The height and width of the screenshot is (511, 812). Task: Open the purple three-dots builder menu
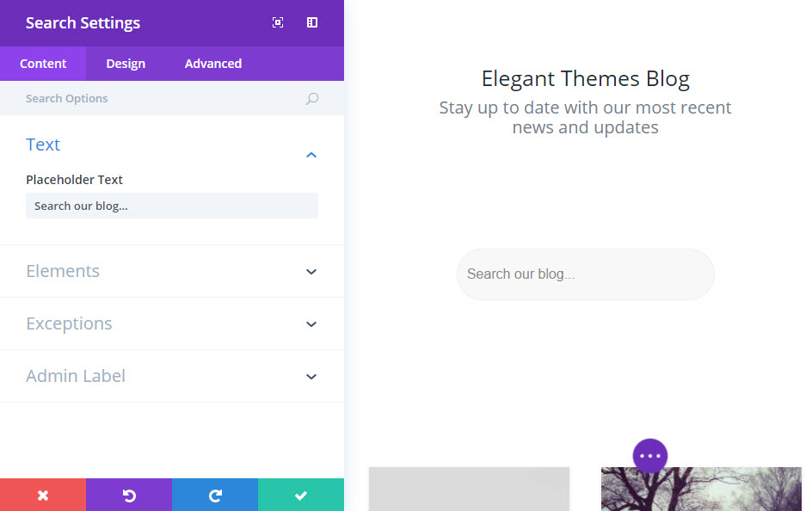click(x=650, y=456)
